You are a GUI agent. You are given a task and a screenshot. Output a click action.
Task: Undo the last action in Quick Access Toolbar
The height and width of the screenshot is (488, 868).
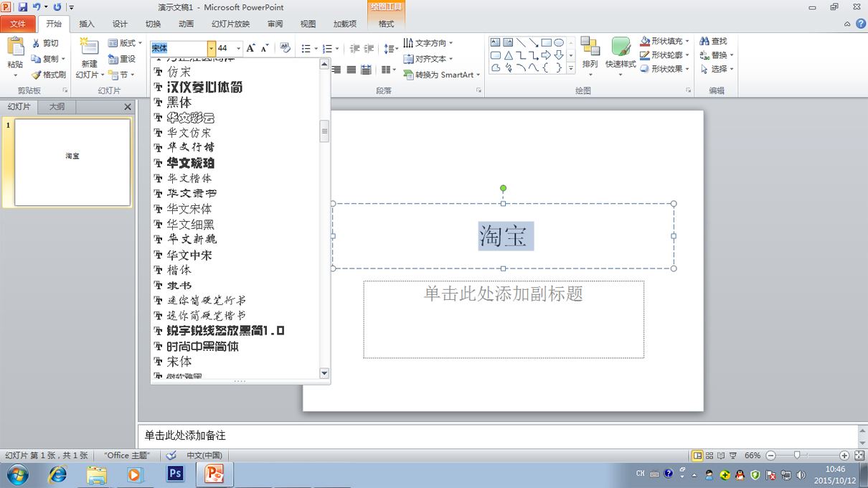pyautogui.click(x=37, y=7)
